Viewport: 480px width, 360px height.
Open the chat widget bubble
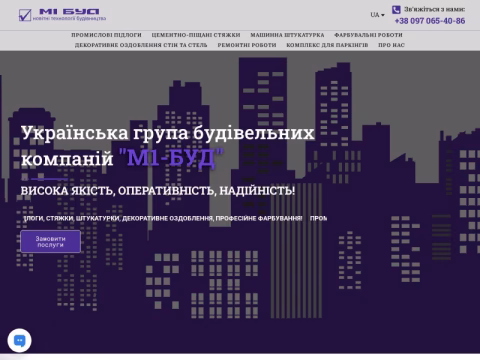[20, 340]
